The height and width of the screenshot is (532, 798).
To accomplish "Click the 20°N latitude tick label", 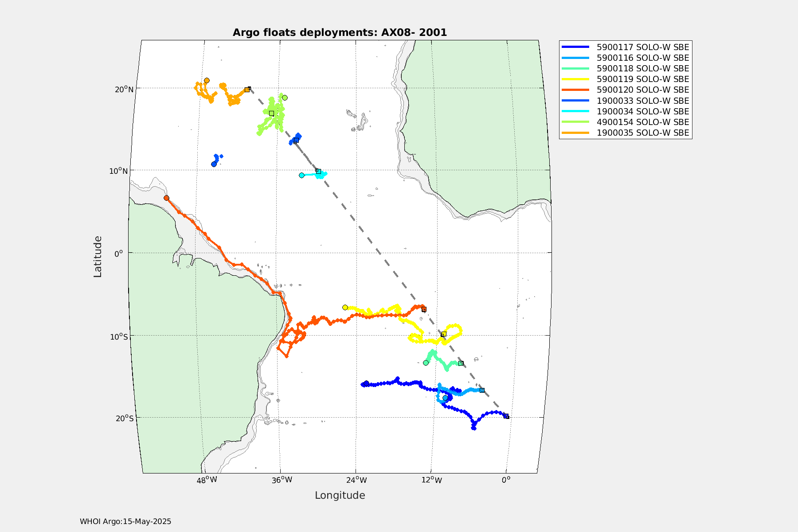I will click(124, 90).
